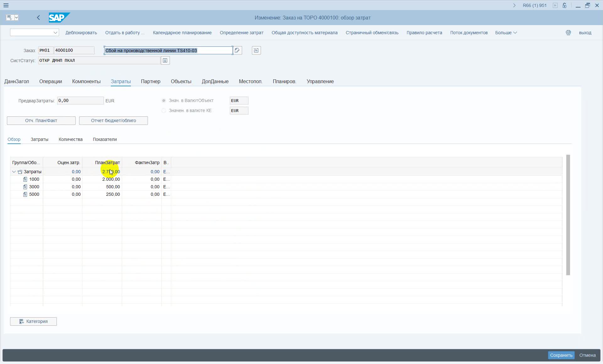Switch to Операции tab
Viewport: 603px width, 364px height.
tap(51, 82)
